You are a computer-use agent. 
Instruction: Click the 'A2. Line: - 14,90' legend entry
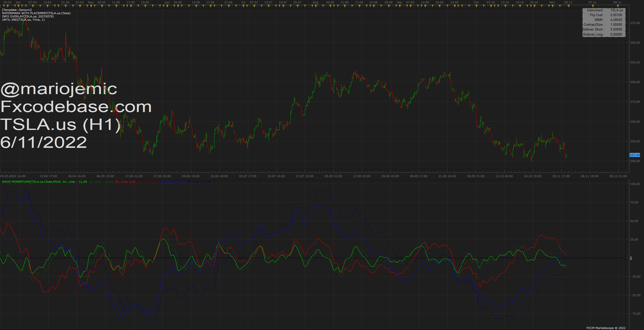(x=101, y=182)
